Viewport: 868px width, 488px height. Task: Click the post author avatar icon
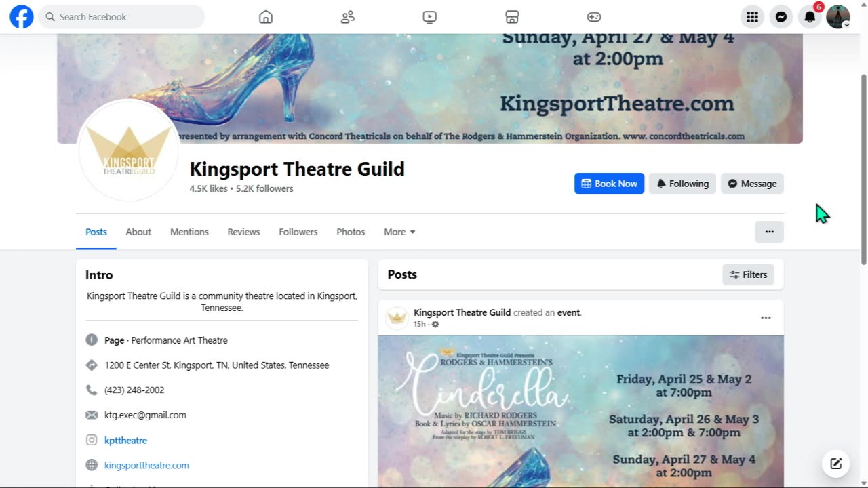[x=397, y=317]
